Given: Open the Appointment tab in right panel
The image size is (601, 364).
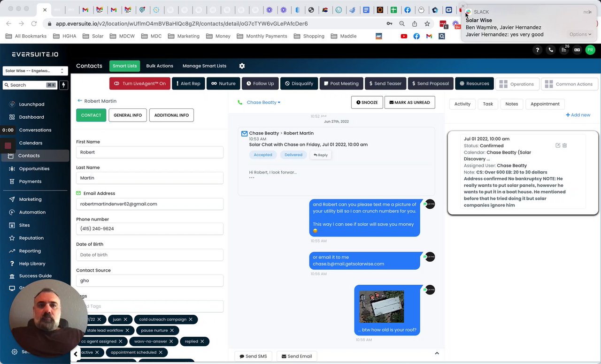Looking at the screenshot, I should pos(545,104).
